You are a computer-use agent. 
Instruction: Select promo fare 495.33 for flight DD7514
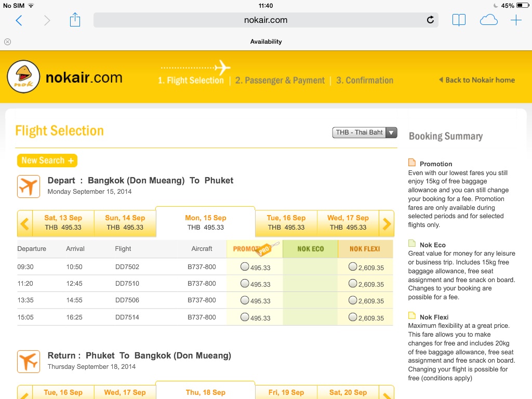click(x=245, y=317)
